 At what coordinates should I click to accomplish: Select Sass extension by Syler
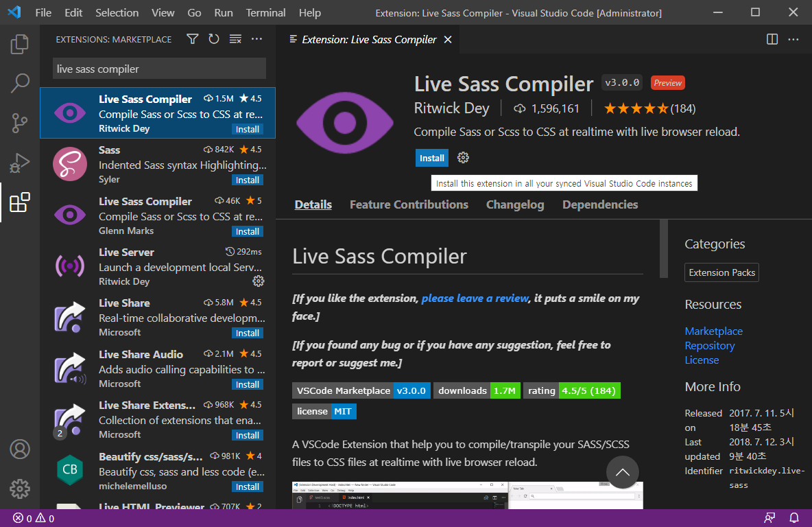[158, 164]
